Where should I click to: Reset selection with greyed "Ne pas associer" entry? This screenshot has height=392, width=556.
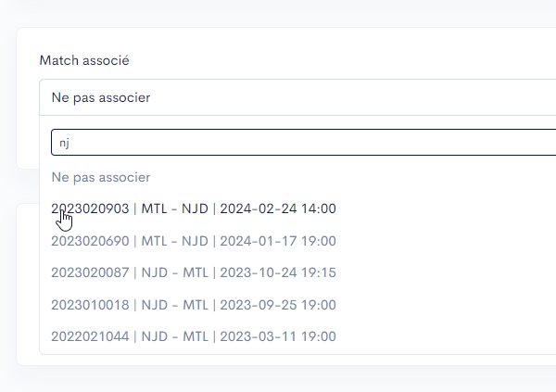pos(101,177)
